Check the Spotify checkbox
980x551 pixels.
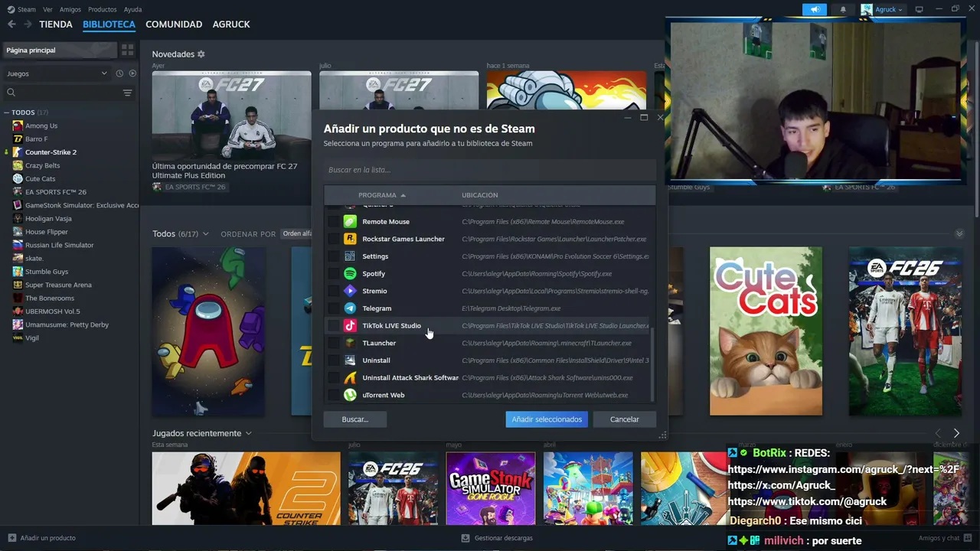pyautogui.click(x=332, y=274)
